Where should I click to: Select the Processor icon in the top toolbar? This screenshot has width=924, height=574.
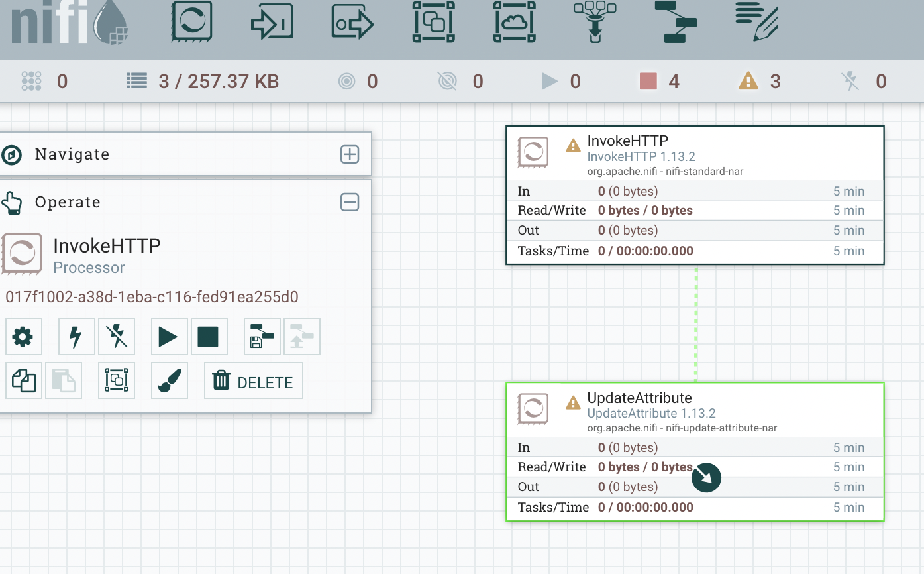[x=191, y=23]
